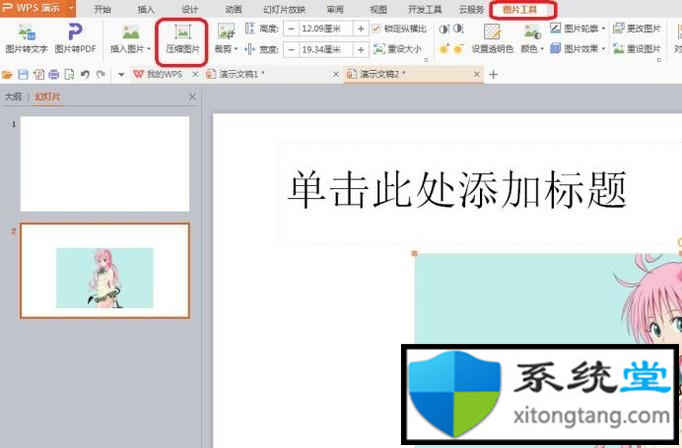This screenshot has width=682, height=448.
Task: Switch to the 开始 (Home) ribbon tab
Action: (102, 8)
